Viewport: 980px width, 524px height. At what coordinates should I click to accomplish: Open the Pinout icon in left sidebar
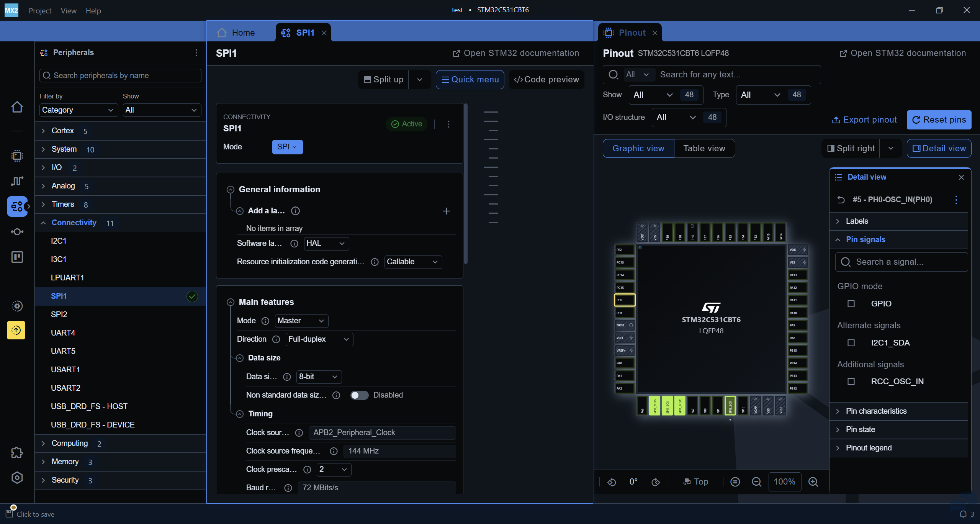pos(17,156)
